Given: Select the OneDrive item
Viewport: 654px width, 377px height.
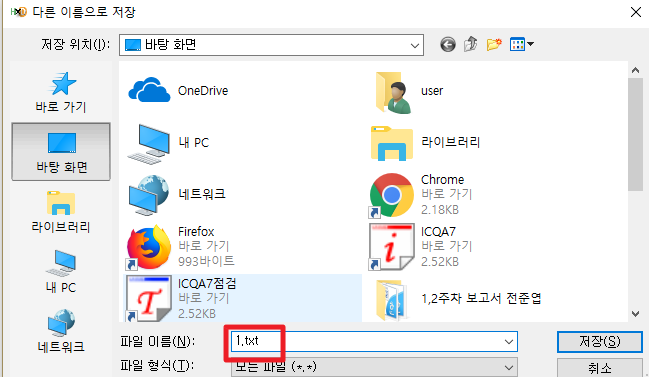Looking at the screenshot, I should pyautogui.click(x=179, y=90).
